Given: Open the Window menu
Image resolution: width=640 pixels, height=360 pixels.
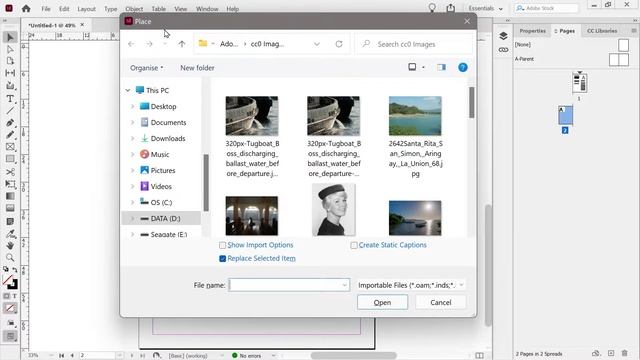Looking at the screenshot, I should pos(207,9).
